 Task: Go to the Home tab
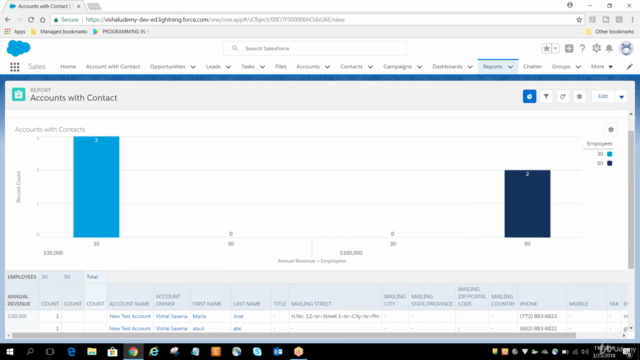68,67
